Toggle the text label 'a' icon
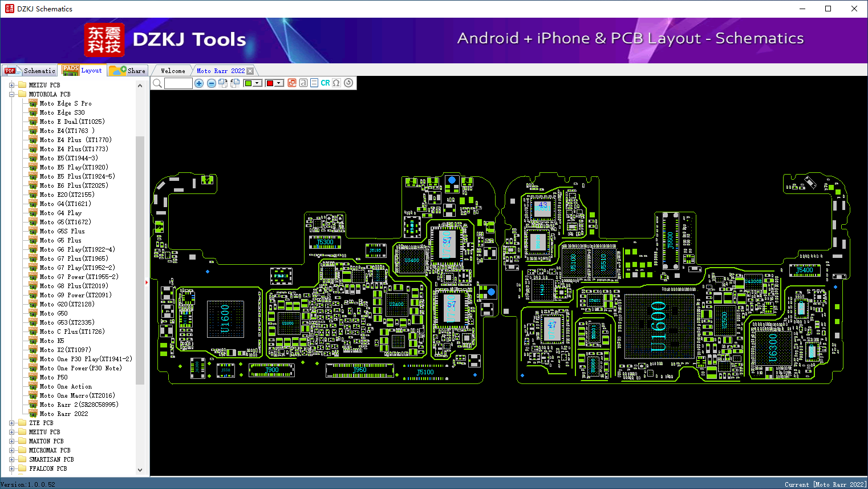Screen dimensions: 868x489 [303, 83]
